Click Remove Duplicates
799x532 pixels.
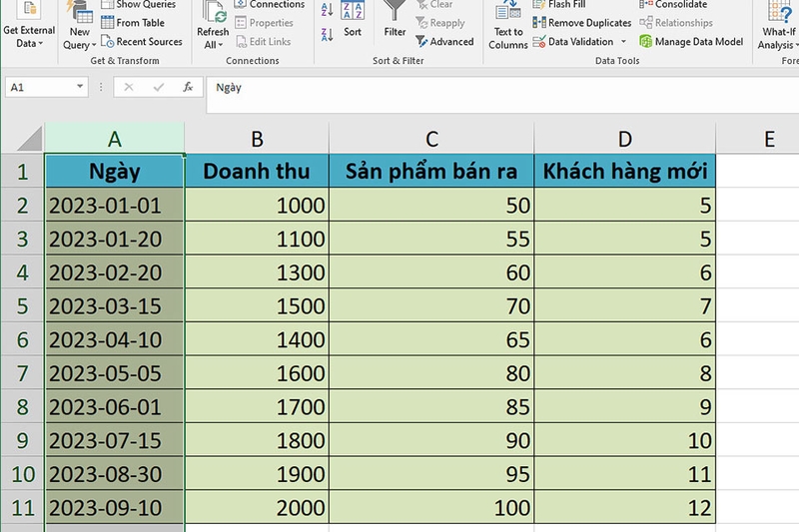coord(581,23)
